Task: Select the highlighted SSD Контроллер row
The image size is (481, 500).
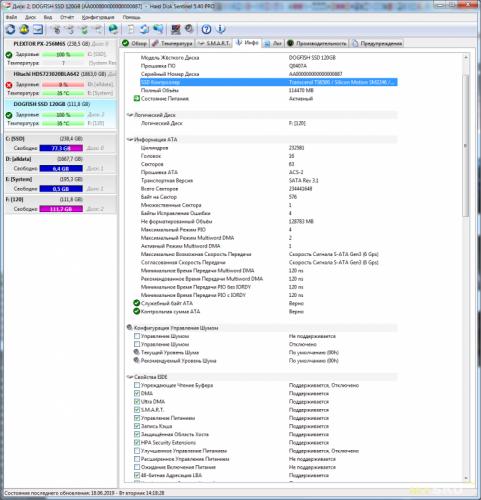Action: [269, 82]
